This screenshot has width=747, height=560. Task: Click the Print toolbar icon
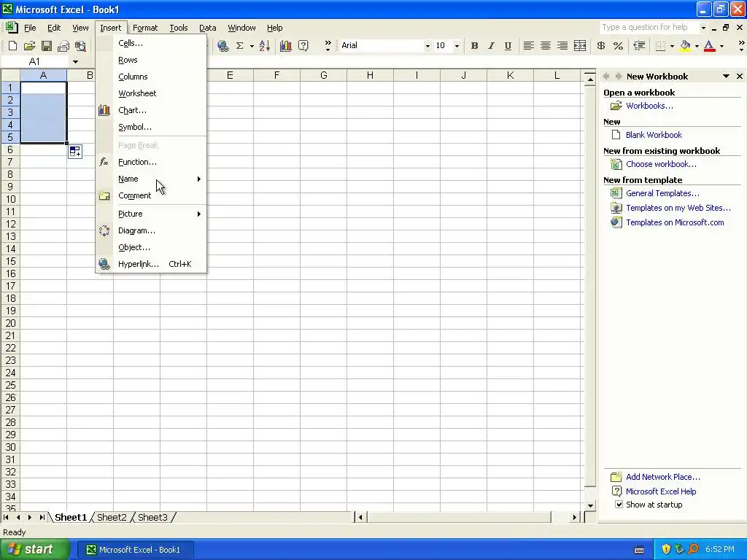coord(63,46)
